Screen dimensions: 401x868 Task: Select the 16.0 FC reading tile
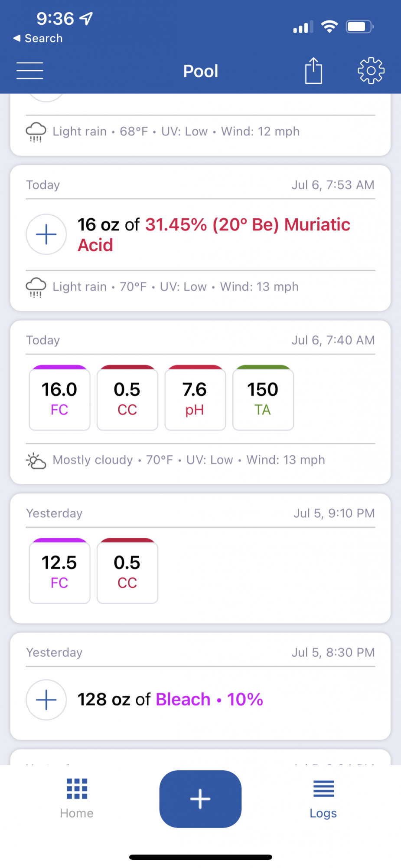59,398
